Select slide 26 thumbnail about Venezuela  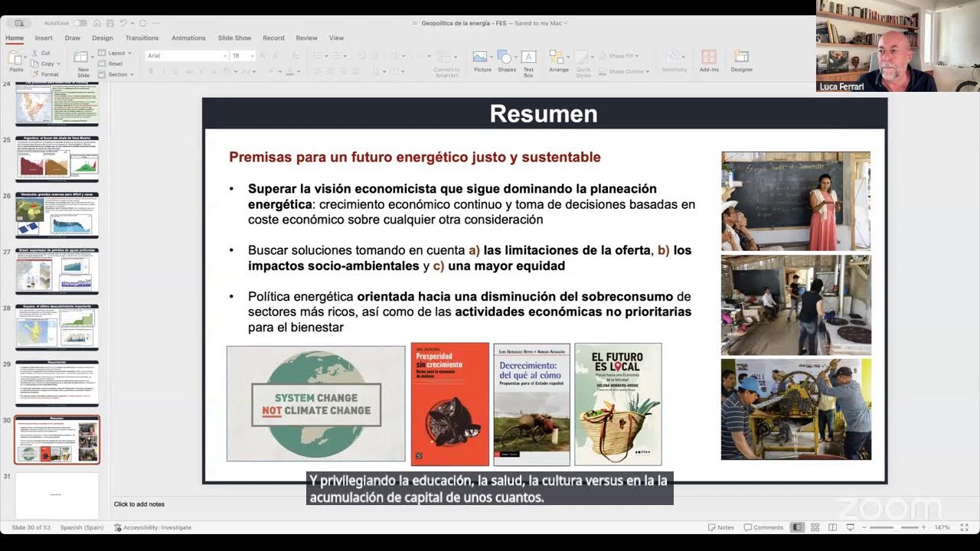57,215
